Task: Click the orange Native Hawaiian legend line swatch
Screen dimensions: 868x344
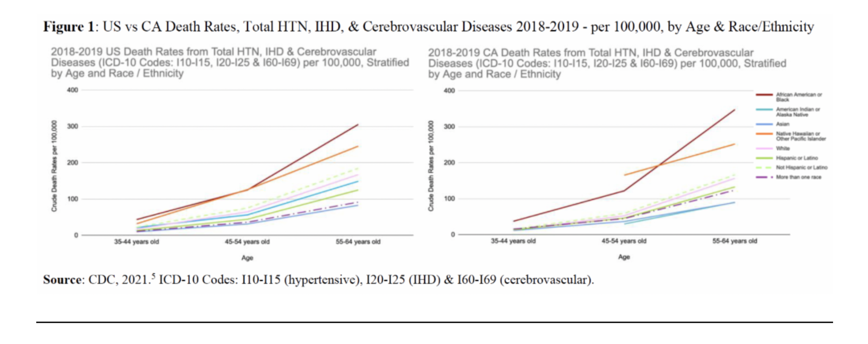Action: [x=764, y=134]
